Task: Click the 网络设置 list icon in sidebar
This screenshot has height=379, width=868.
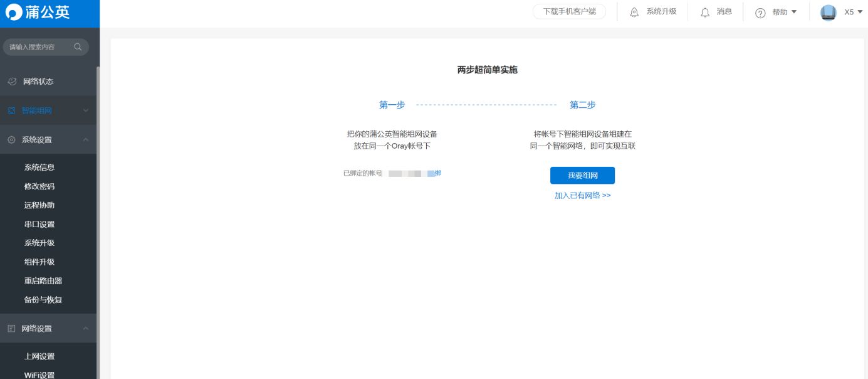Action: [11, 329]
